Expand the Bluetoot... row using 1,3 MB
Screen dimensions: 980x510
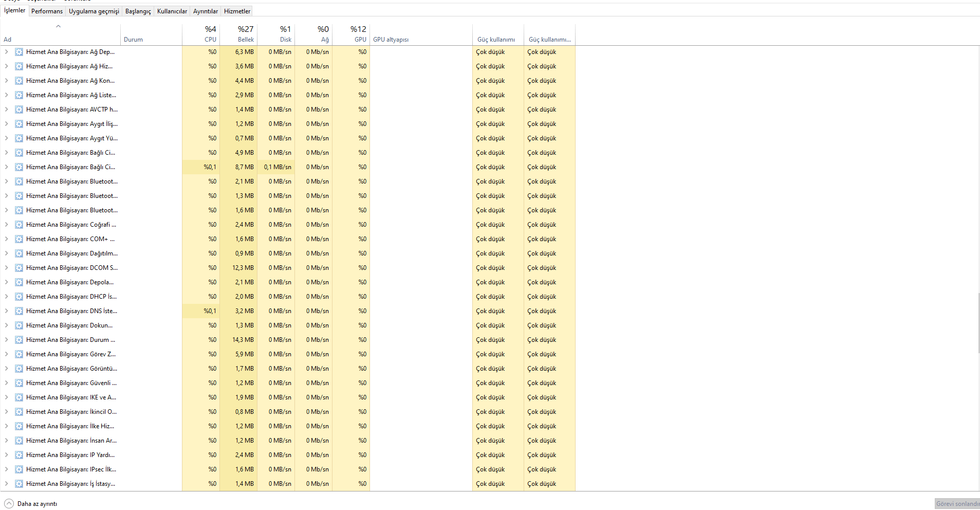coord(6,196)
